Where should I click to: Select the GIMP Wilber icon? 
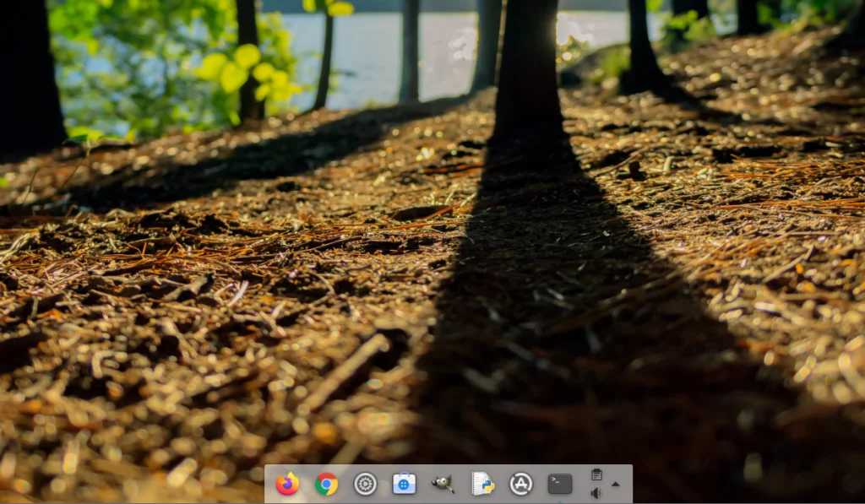click(442, 483)
